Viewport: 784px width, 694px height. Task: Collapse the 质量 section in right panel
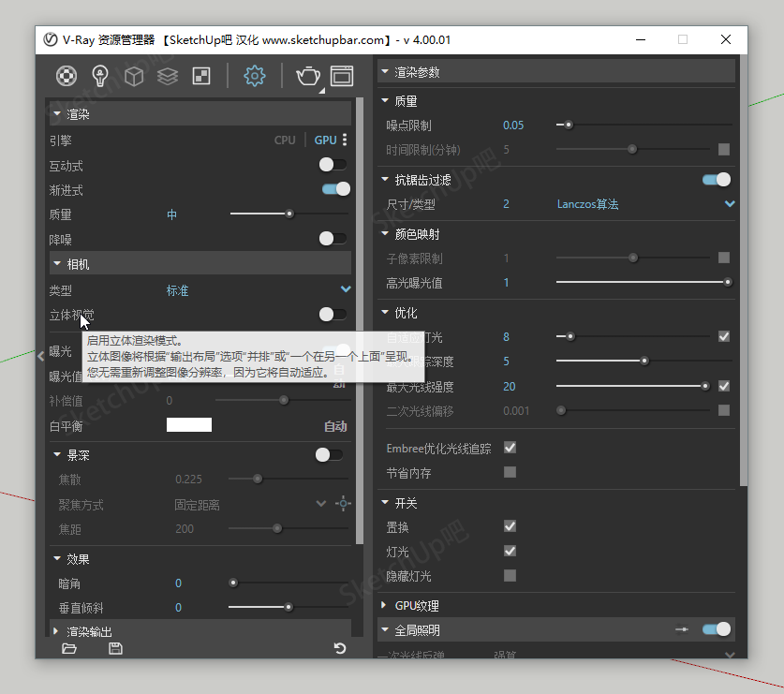click(x=385, y=100)
